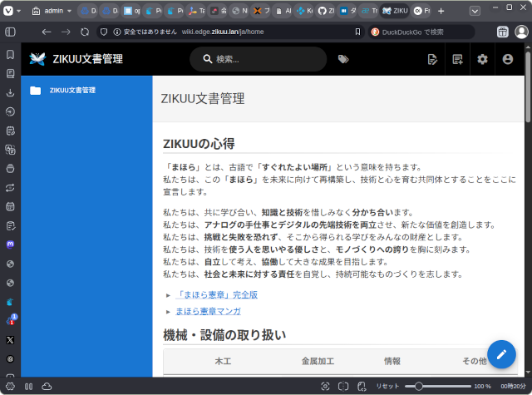Open the downloads panel in the sidebar
Viewport: 532px width, 395px height.
(10, 92)
